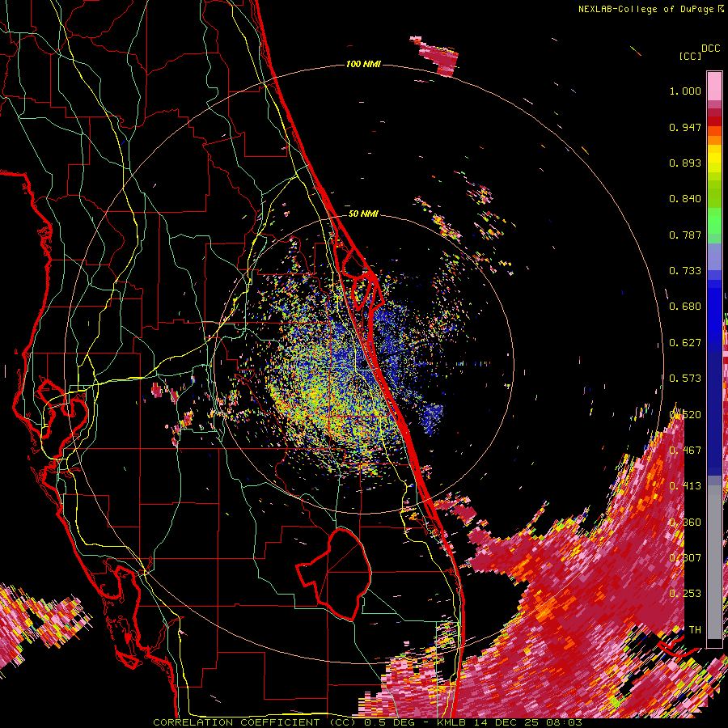Viewport: 728px width, 728px height.
Task: Click the 100 NMI range ring label
Action: [363, 64]
